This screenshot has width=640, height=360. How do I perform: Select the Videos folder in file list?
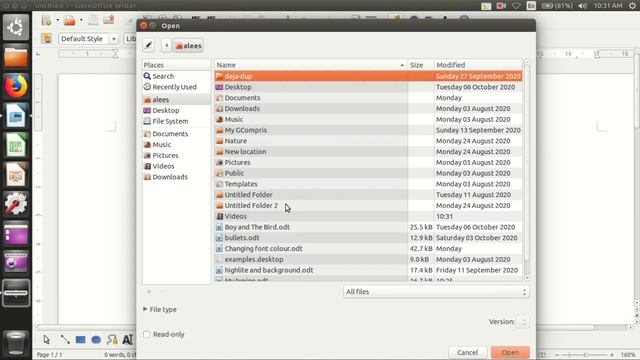pyautogui.click(x=368, y=216)
